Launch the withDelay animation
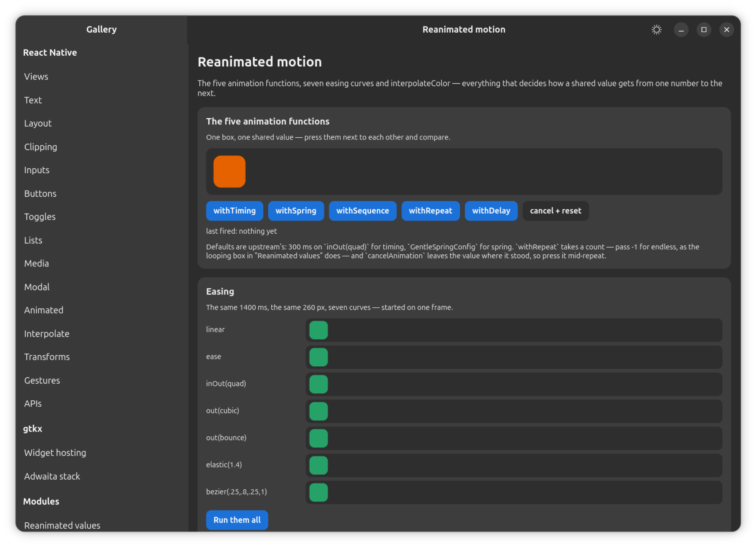This screenshot has height=547, width=756. [x=491, y=211]
